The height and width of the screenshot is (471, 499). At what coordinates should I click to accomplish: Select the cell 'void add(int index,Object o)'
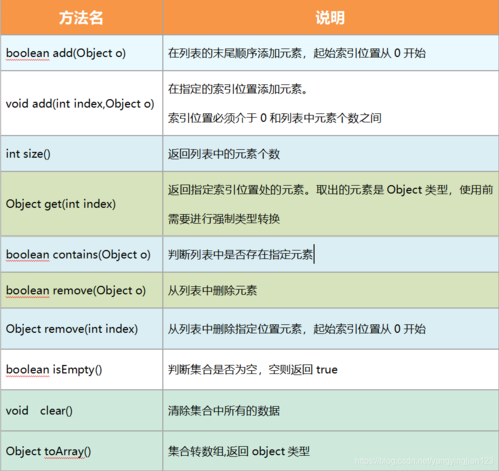82,103
